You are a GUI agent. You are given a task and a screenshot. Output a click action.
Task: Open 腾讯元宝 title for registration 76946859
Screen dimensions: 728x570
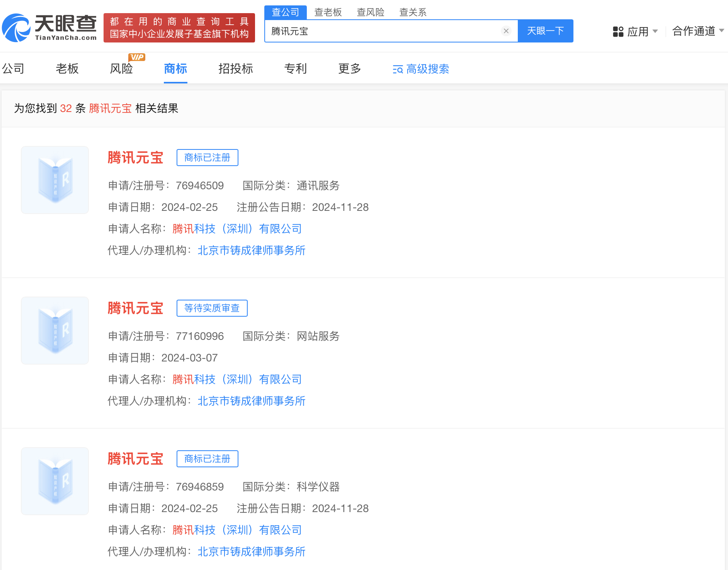point(136,459)
